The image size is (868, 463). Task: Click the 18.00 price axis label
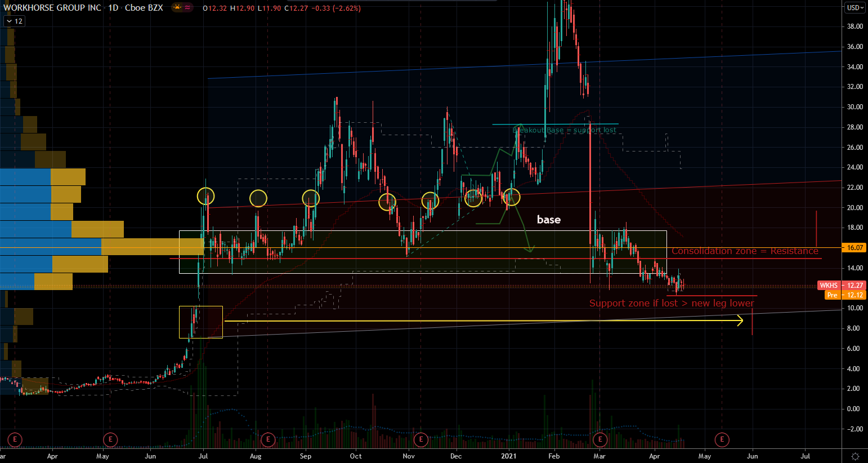855,228
